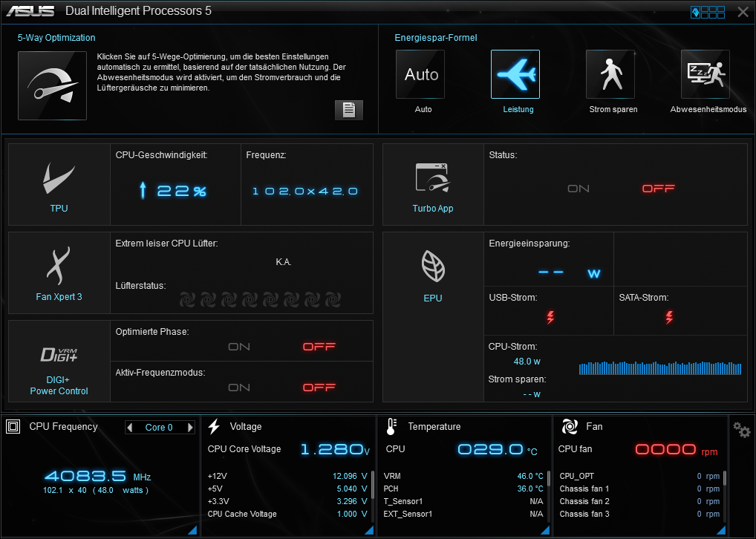The height and width of the screenshot is (539, 756).
Task: Open the TPU panel
Action: point(59,184)
